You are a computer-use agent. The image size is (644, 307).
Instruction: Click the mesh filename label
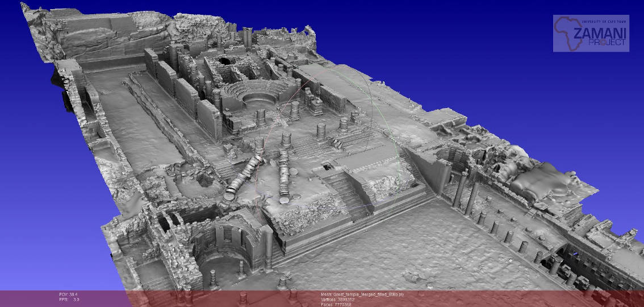point(362,294)
